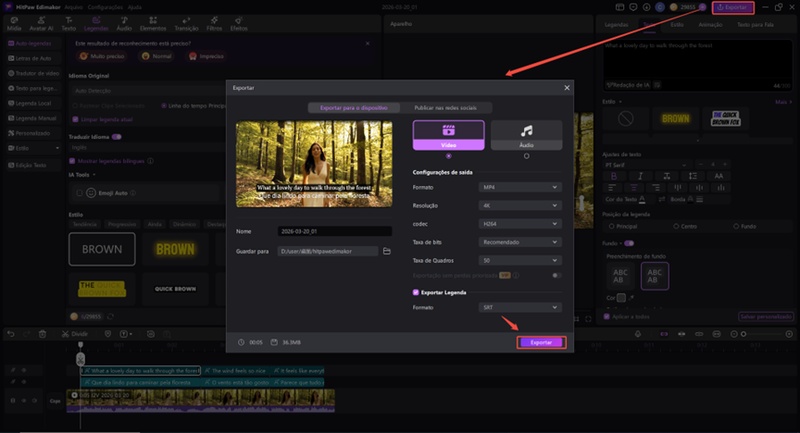Viewport: 800px width, 433px height.
Task: Click the Dividir scissors tool
Action: point(75,334)
